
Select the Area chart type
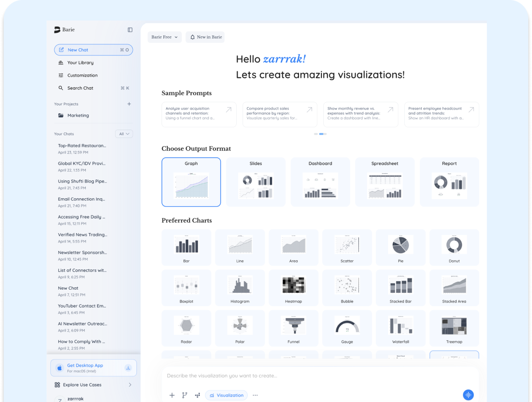coord(293,247)
